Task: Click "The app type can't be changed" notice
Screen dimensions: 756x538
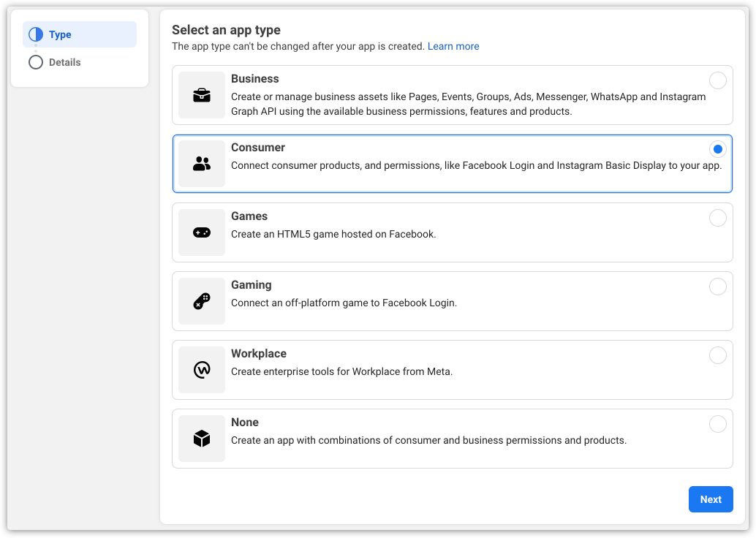Action: click(298, 46)
